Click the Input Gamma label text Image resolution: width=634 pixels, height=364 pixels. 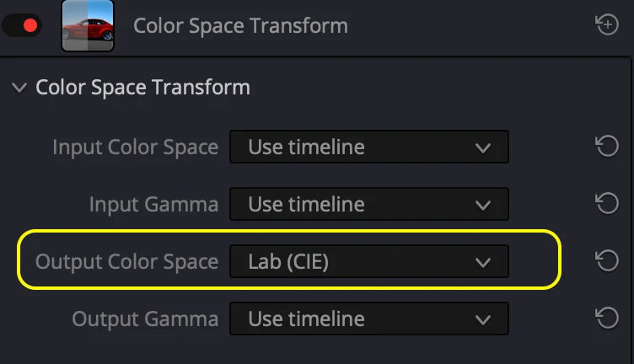pos(153,204)
